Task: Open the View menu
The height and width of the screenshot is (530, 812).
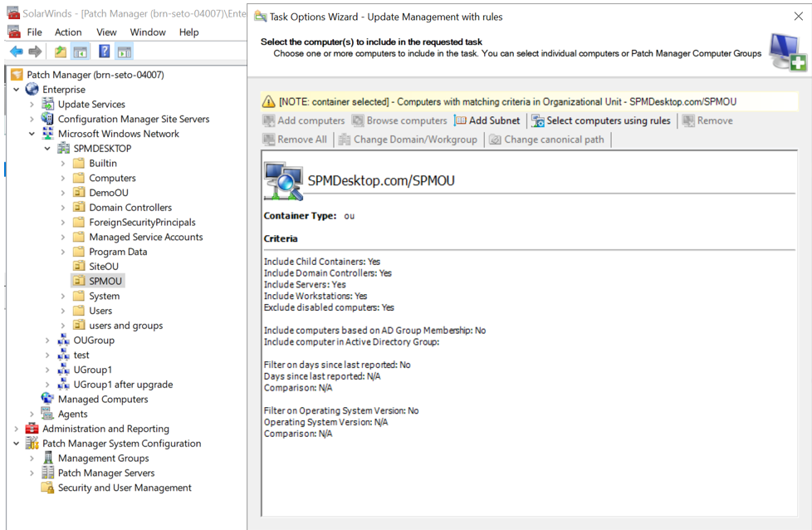Action: (106, 32)
